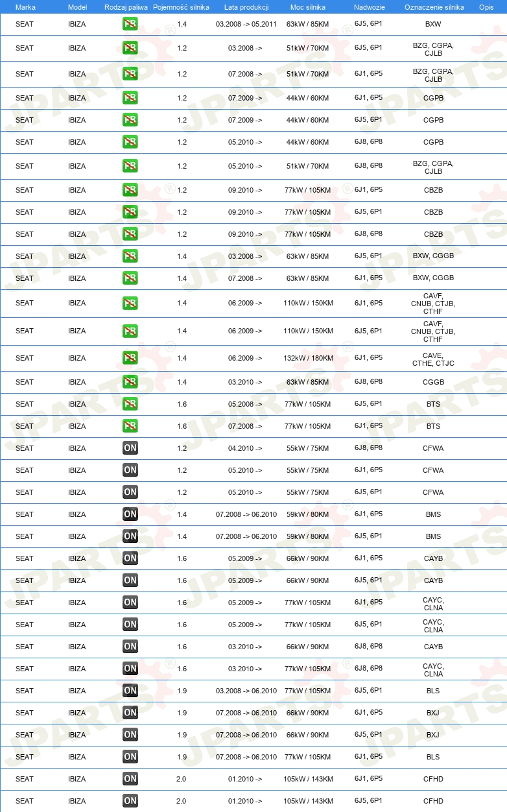Click the 'Opis' column header

pyautogui.click(x=486, y=6)
